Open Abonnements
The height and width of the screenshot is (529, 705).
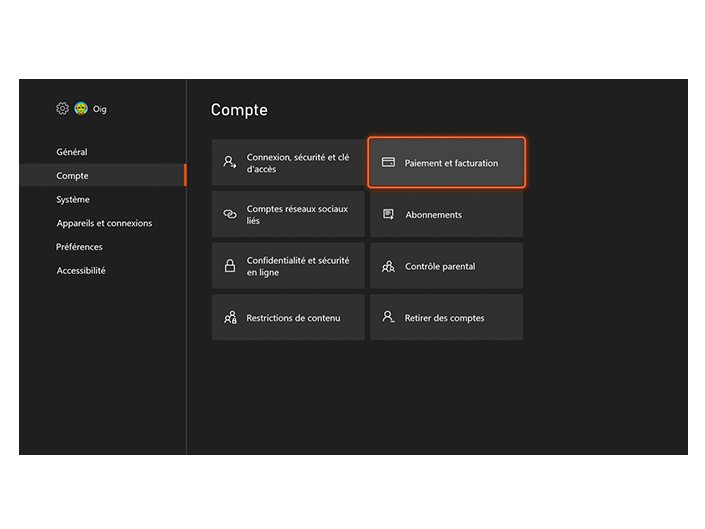[x=446, y=214]
